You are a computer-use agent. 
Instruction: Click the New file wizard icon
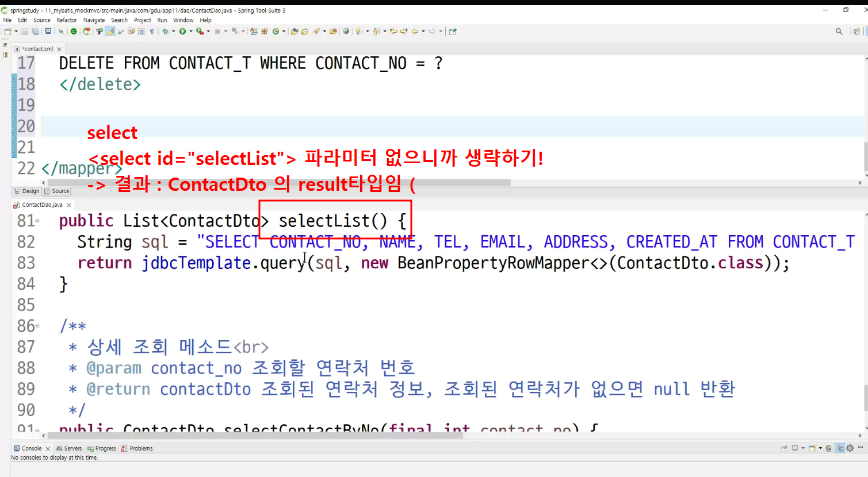coord(8,32)
